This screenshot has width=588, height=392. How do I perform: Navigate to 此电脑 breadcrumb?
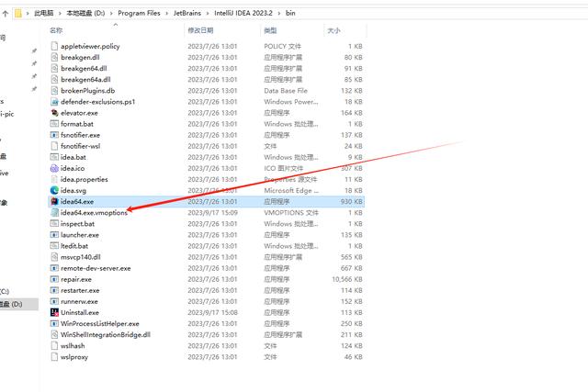click(x=44, y=13)
